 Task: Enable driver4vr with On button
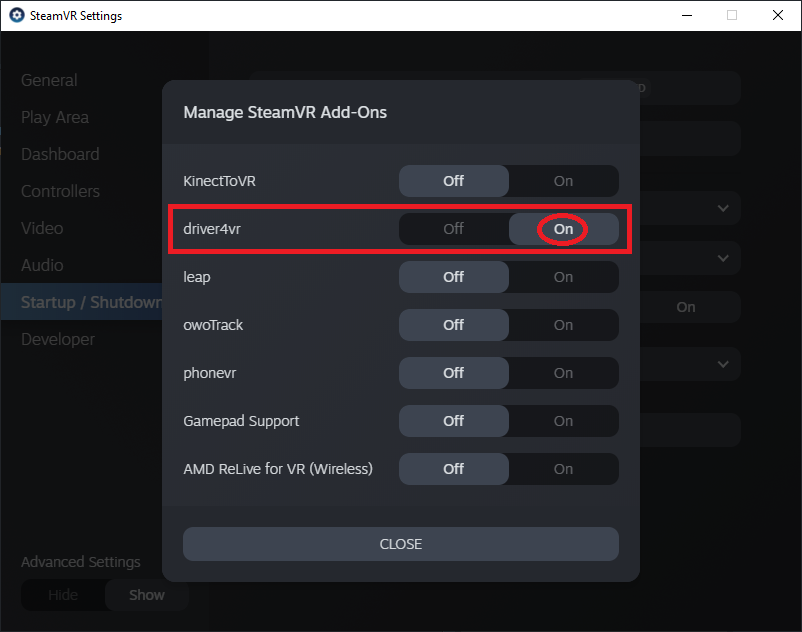point(563,229)
